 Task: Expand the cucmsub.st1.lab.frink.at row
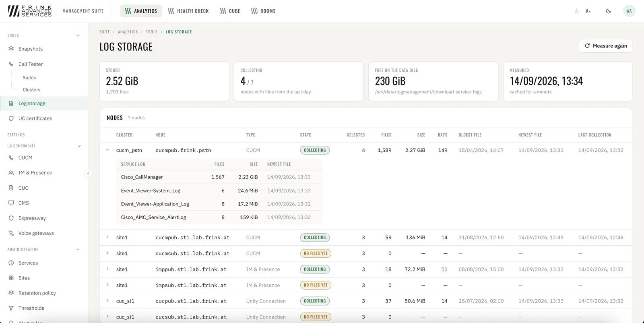pos(107,253)
